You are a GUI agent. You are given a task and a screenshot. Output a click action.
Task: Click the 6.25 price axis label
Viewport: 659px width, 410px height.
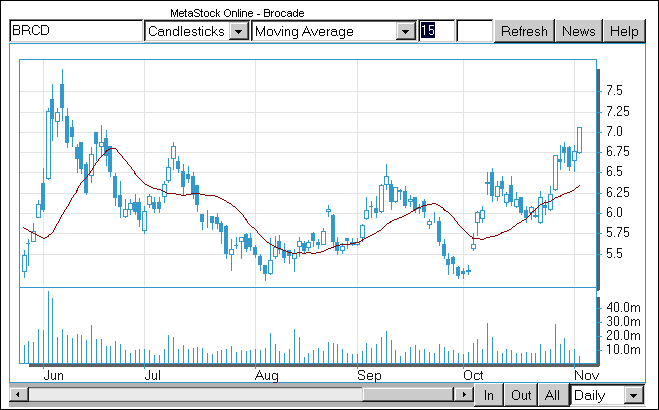[x=618, y=192]
